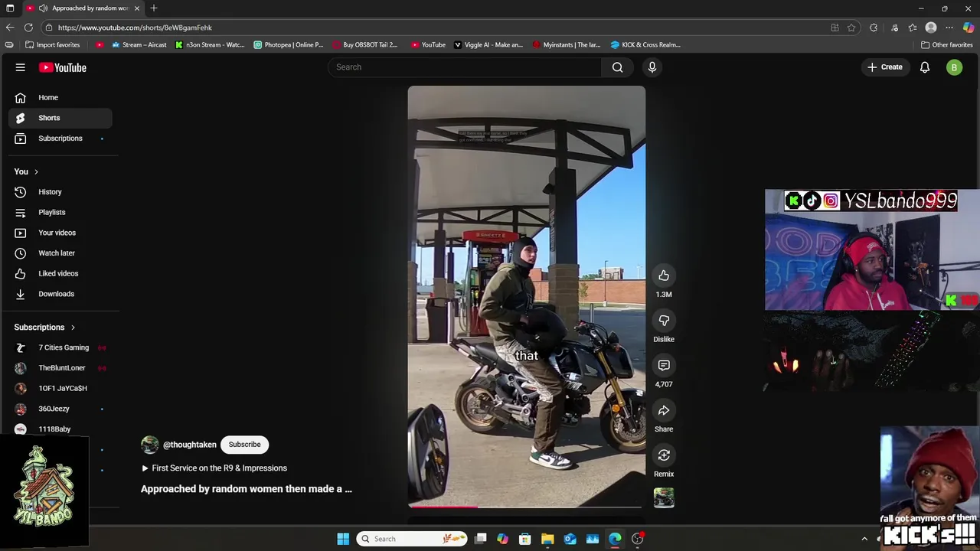Click the Share arrow icon
Screen dimensions: 980x551
click(664, 411)
